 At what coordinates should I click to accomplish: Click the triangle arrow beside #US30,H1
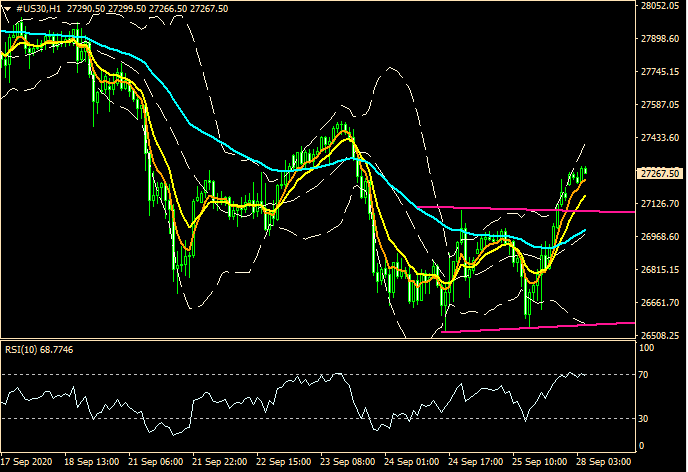point(9,8)
